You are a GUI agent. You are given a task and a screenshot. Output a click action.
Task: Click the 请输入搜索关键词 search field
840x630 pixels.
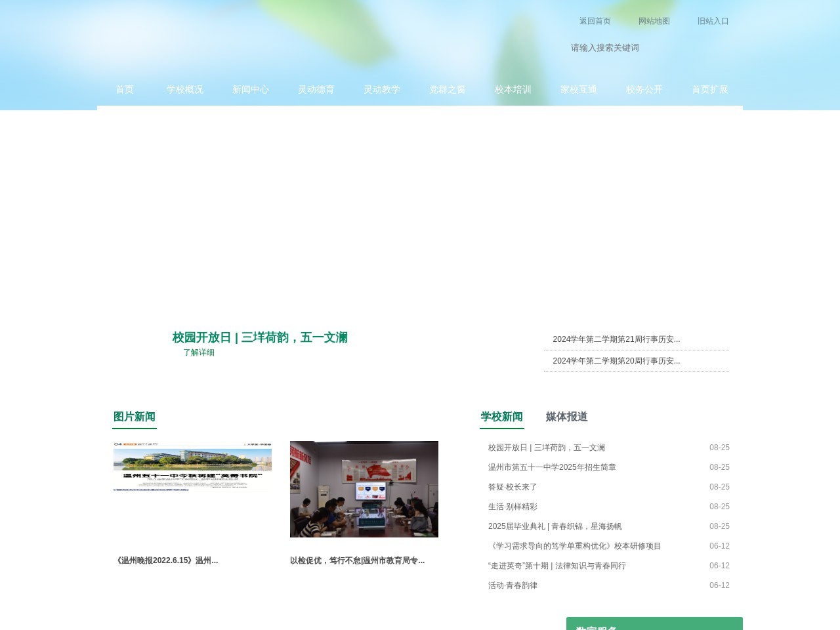604,47
